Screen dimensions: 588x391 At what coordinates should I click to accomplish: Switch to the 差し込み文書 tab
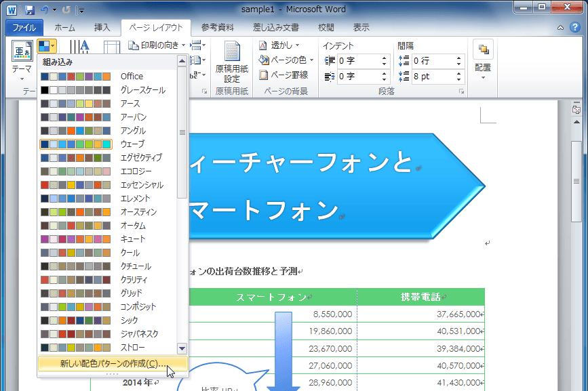[x=275, y=28]
